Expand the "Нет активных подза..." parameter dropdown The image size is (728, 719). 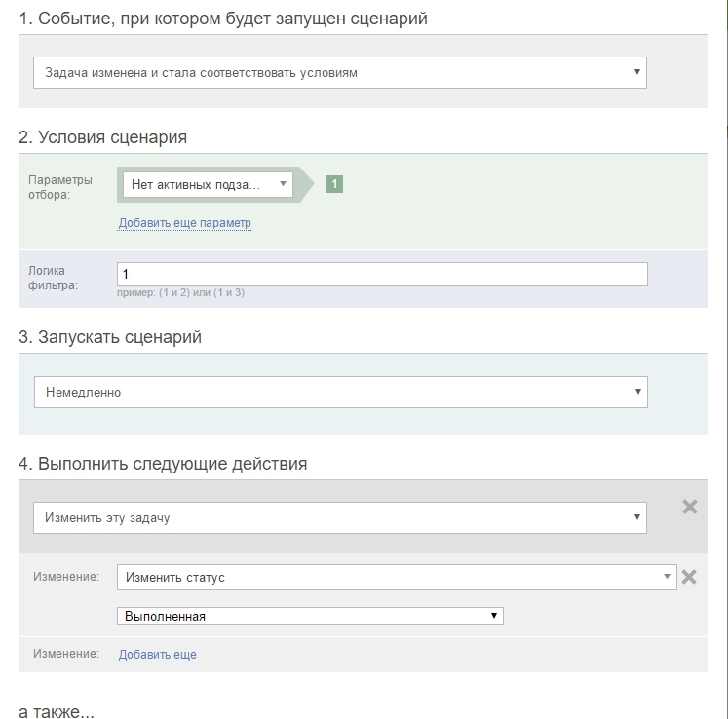pyautogui.click(x=208, y=183)
